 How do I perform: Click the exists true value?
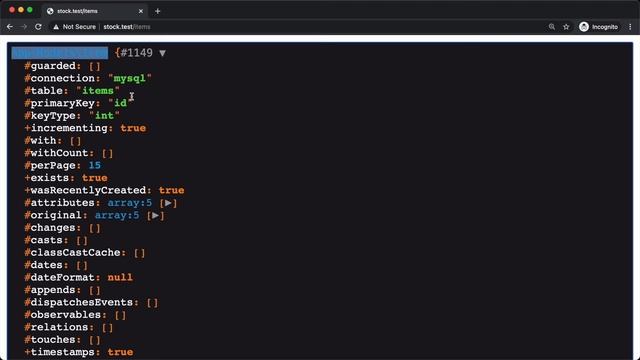coord(95,178)
